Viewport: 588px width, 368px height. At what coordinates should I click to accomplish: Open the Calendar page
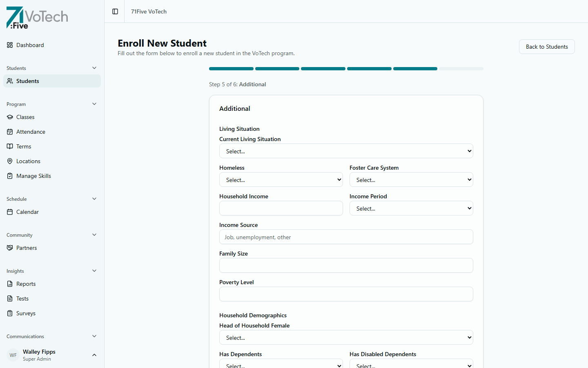coord(28,212)
